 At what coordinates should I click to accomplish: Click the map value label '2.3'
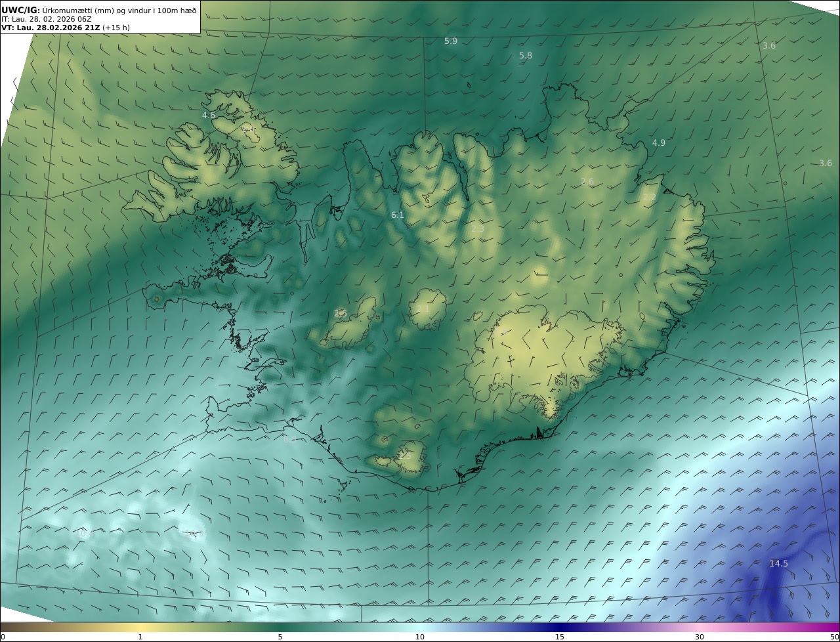[478, 229]
